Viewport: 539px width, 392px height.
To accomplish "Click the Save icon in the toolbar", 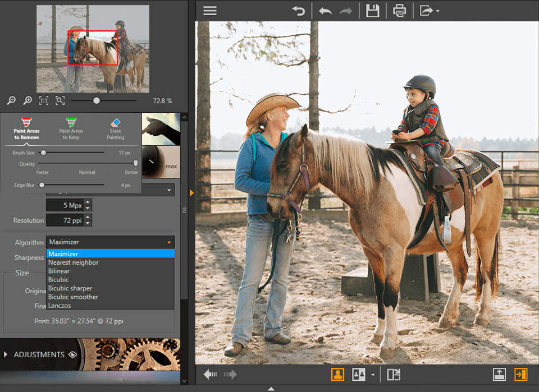I will coord(373,10).
